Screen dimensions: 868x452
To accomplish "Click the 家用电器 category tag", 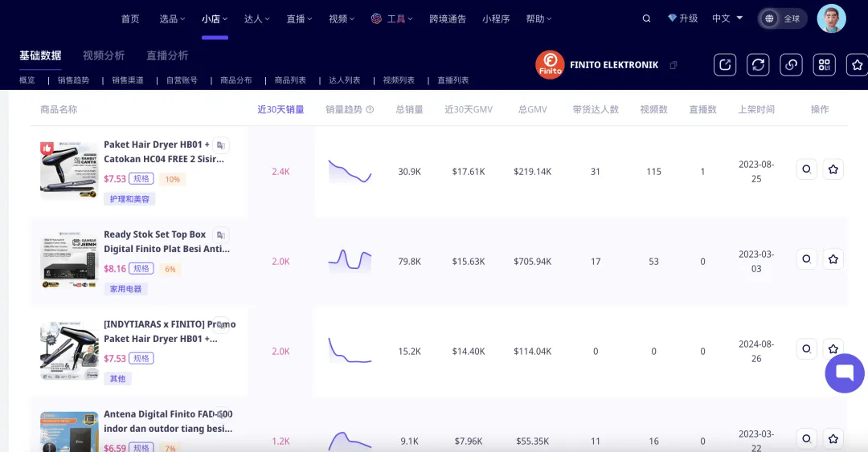I will 125,289.
